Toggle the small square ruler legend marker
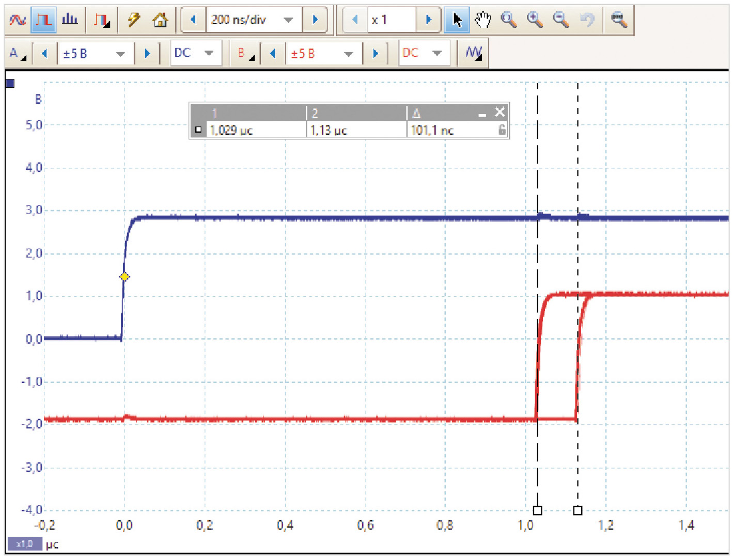Image resolution: width=733 pixels, height=560 pixels. pos(198,130)
